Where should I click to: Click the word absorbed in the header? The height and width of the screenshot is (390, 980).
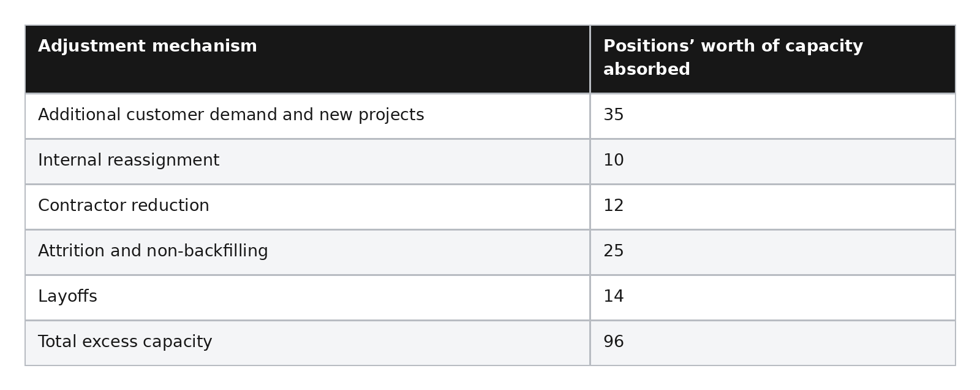647,70
